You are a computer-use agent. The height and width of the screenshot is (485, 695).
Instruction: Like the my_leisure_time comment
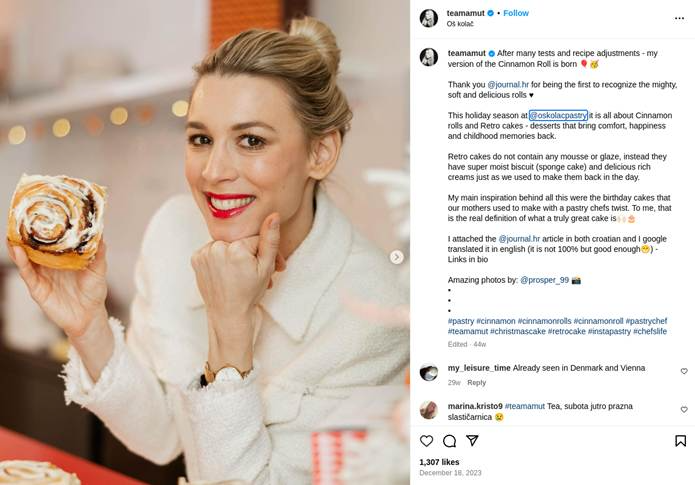pyautogui.click(x=684, y=371)
